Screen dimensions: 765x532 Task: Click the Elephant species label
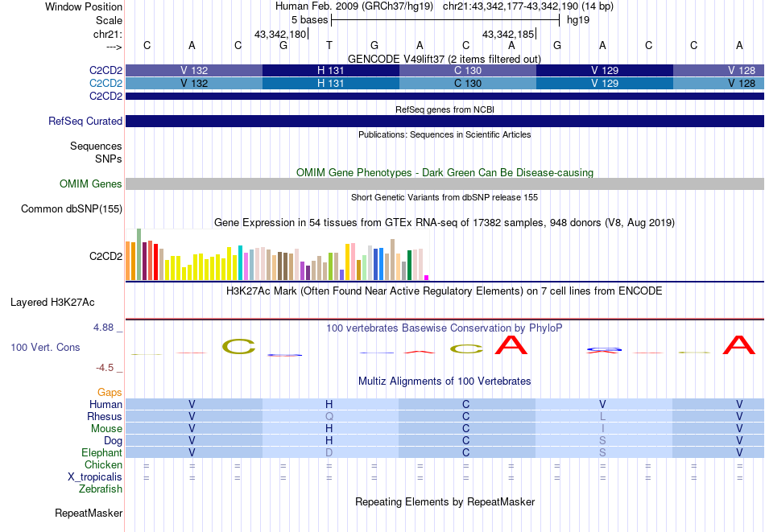(x=101, y=452)
